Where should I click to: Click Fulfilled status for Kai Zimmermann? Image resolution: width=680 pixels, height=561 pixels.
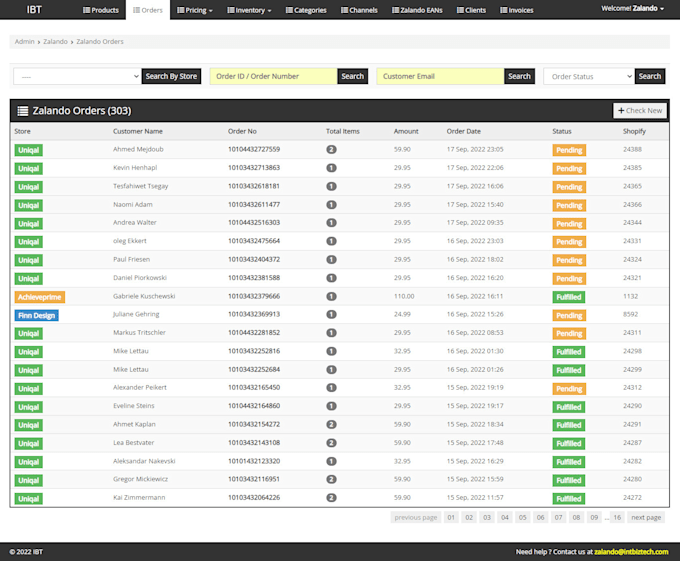[x=569, y=499]
